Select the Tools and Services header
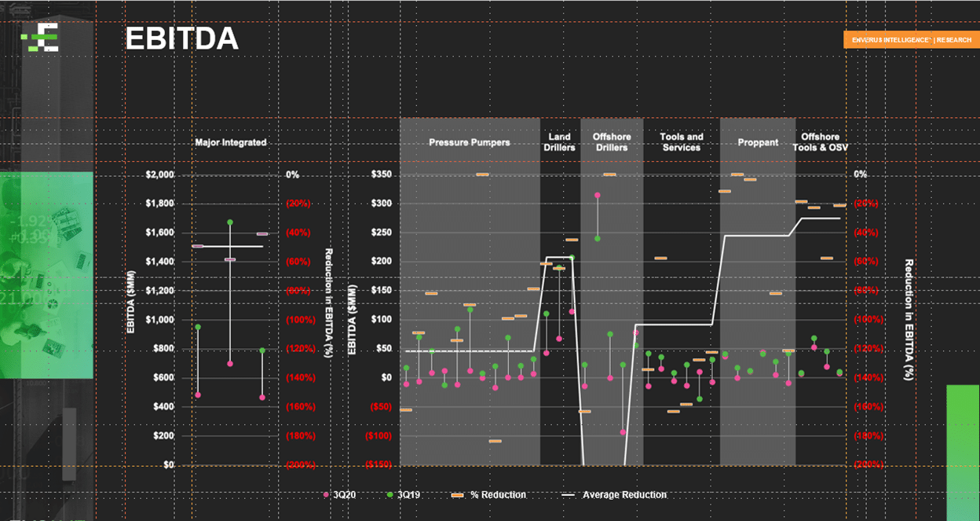 681,142
